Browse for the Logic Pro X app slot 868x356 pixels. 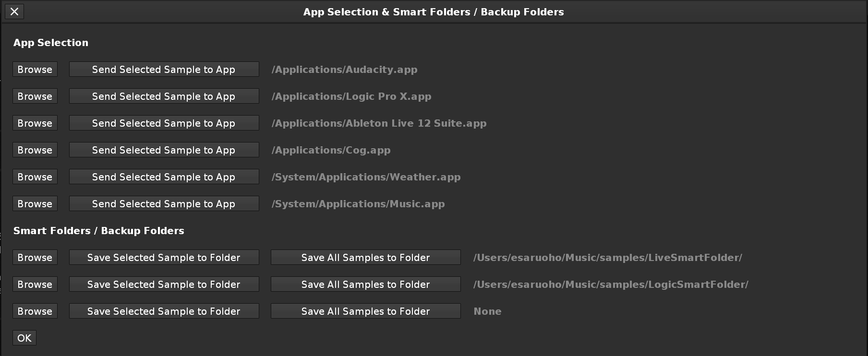[x=35, y=96]
